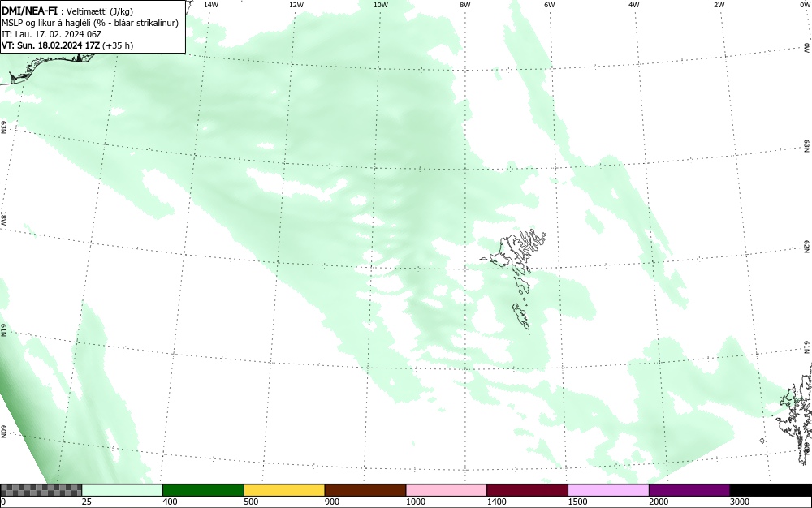Select the 'VT: Sun. 18.02.2024 17Z' valid time
812x508 pixels.
click(50, 45)
